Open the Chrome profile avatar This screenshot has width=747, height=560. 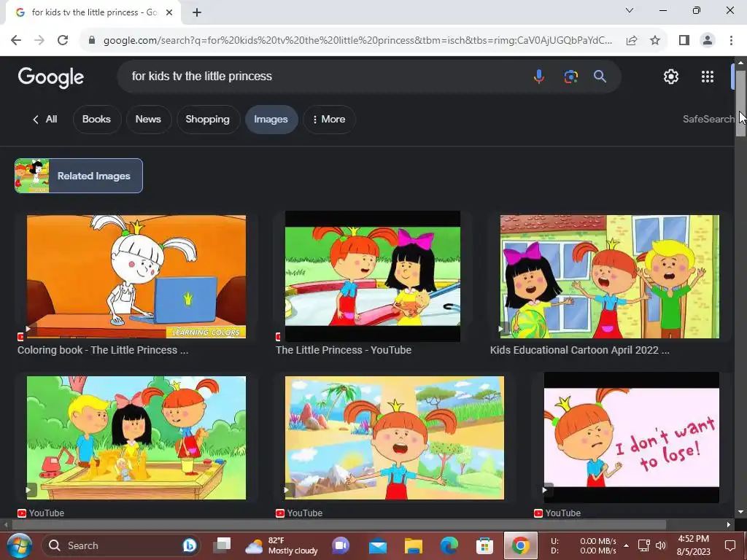pyautogui.click(x=708, y=40)
